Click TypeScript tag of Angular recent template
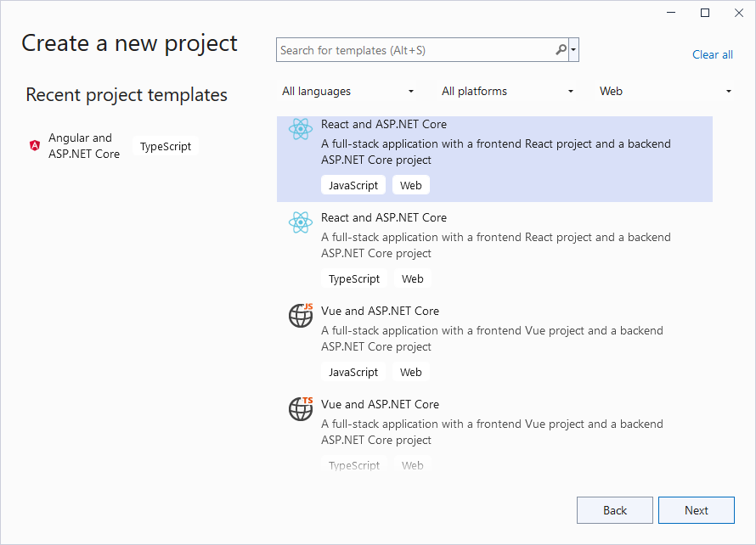The image size is (756, 545). click(166, 146)
